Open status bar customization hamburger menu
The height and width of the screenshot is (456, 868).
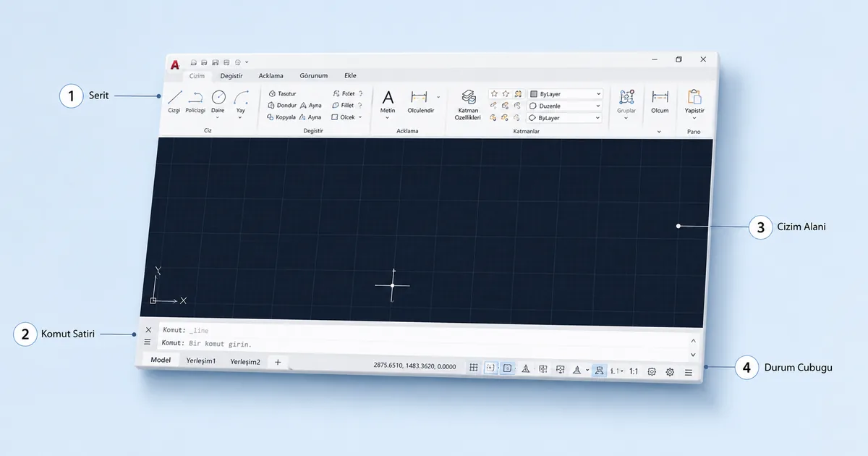point(689,372)
